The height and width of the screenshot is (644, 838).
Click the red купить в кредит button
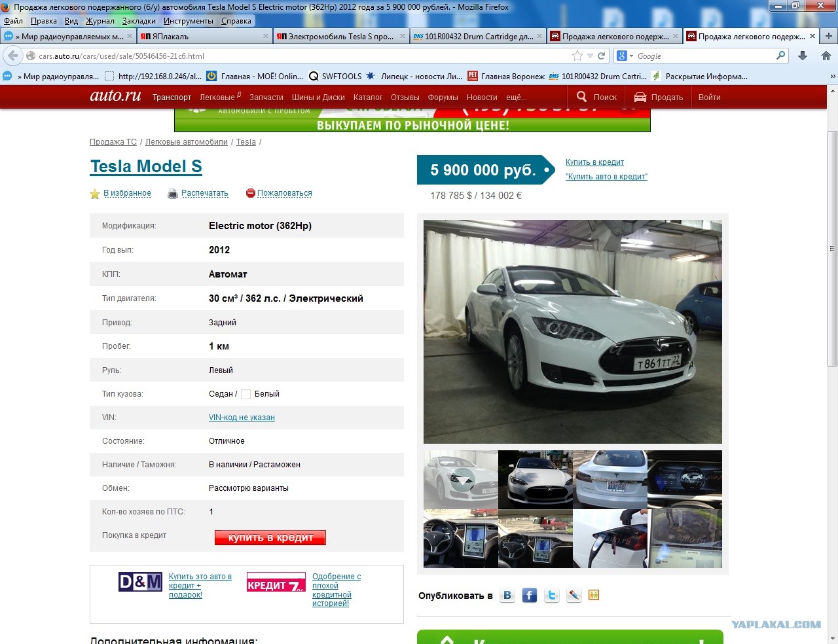[270, 537]
